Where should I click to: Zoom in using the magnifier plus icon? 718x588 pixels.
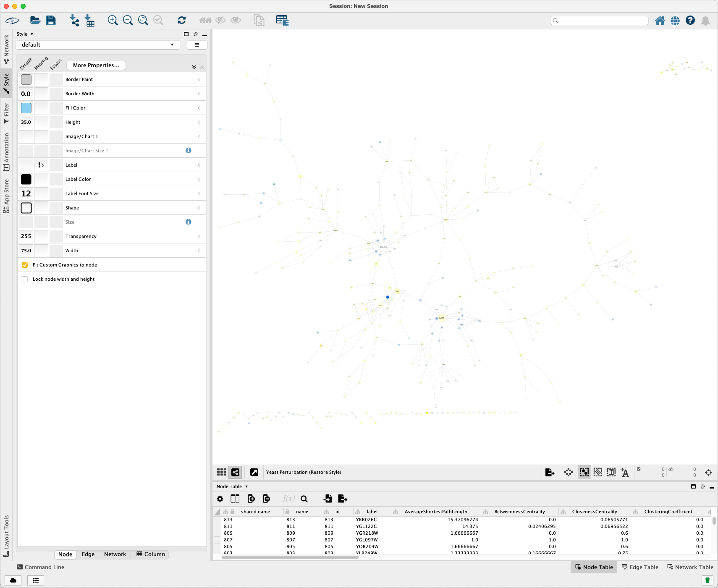(x=113, y=20)
